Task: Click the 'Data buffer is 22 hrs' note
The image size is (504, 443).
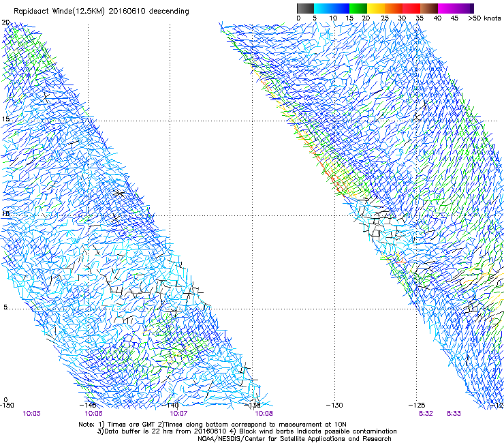Action: point(247,431)
